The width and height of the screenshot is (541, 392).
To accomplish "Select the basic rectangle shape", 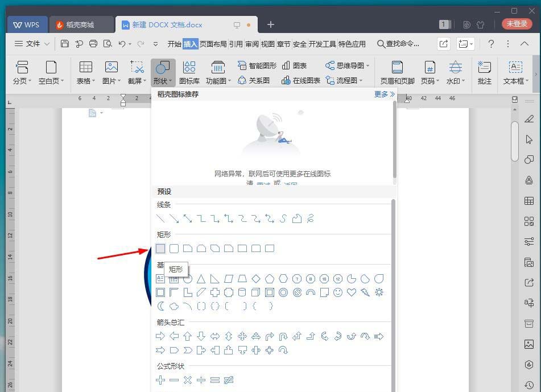I will click(x=161, y=249).
